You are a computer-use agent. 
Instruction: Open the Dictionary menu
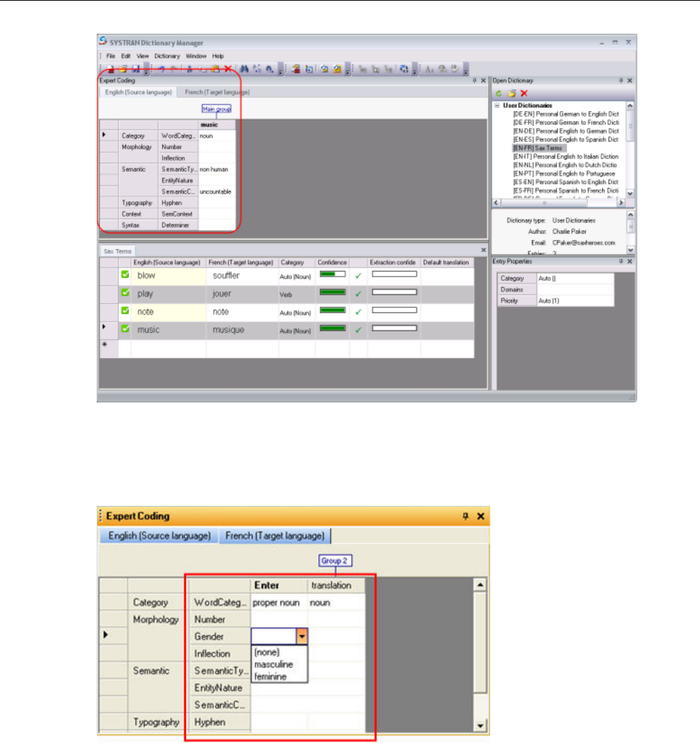(167, 56)
